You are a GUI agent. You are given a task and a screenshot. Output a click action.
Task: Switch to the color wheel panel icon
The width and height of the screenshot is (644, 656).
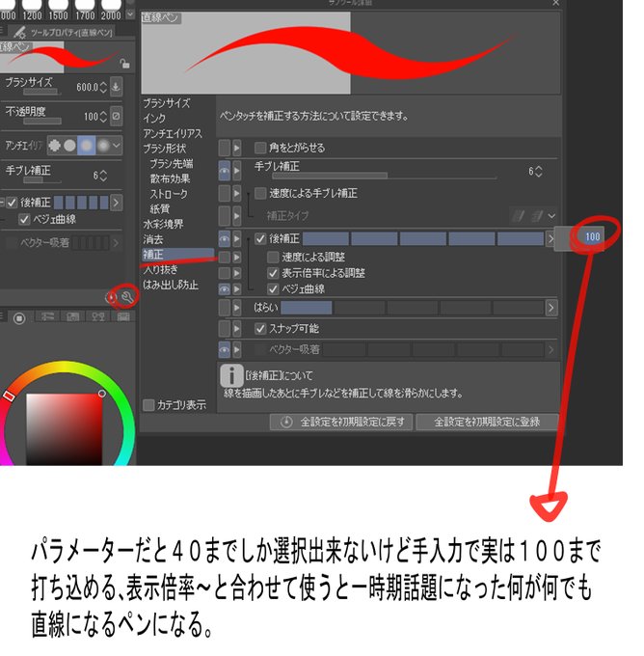click(19, 318)
